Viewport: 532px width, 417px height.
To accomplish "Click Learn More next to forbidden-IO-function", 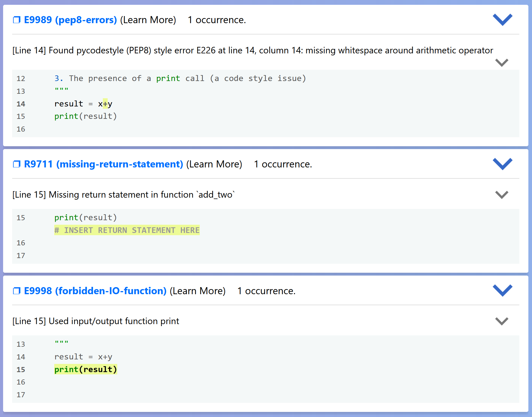I will click(197, 291).
